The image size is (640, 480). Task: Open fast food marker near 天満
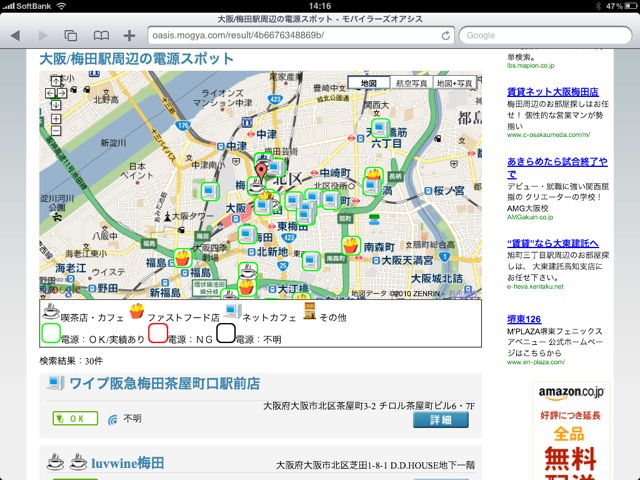[x=373, y=174]
